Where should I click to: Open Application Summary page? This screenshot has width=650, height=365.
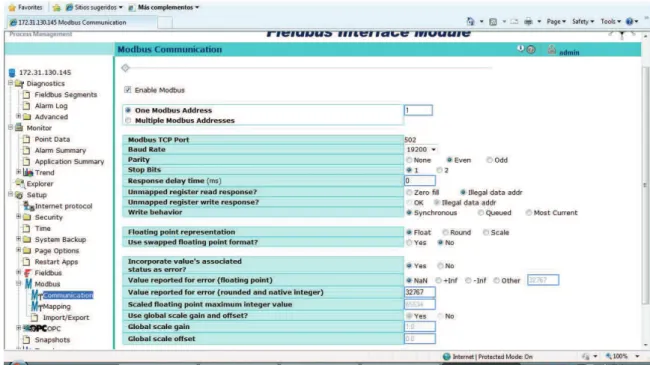69,161
